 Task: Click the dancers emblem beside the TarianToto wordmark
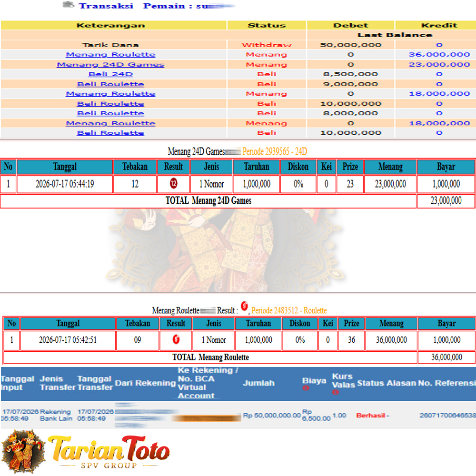(23, 451)
